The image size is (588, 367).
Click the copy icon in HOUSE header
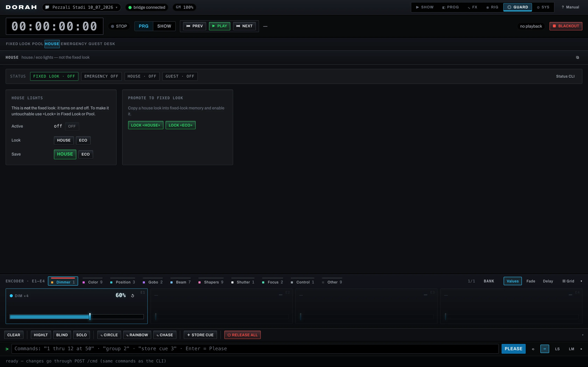577,57
